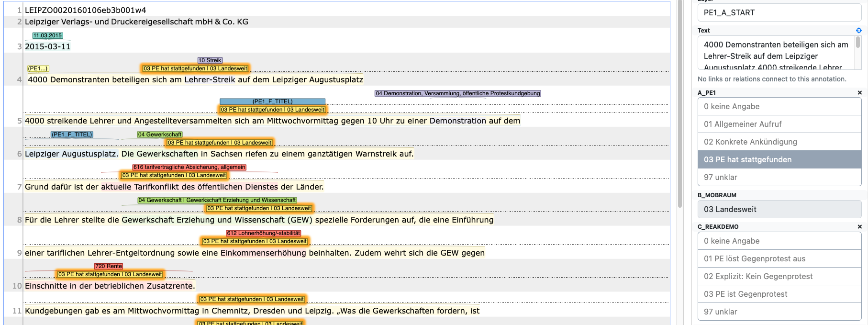This screenshot has width=868, height=325.
Task: Click the document ID 'LEIPZO0020160106eb3b001w4'
Action: click(86, 10)
